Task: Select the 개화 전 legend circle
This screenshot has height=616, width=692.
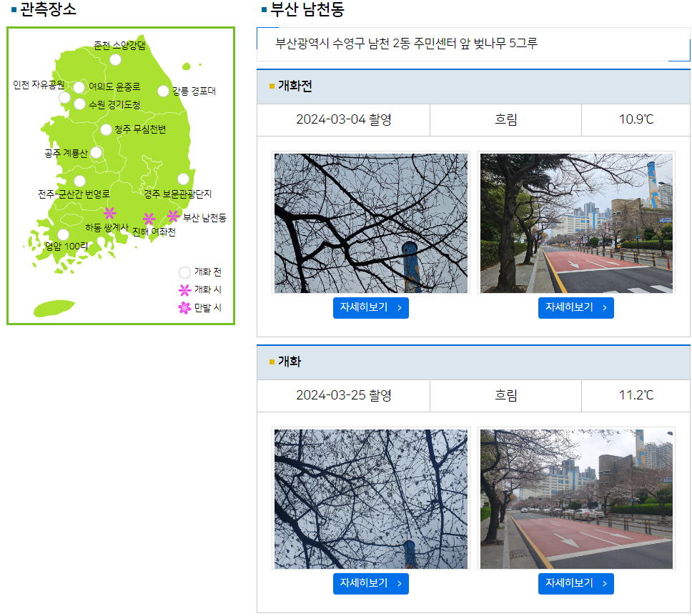Action: point(184,272)
